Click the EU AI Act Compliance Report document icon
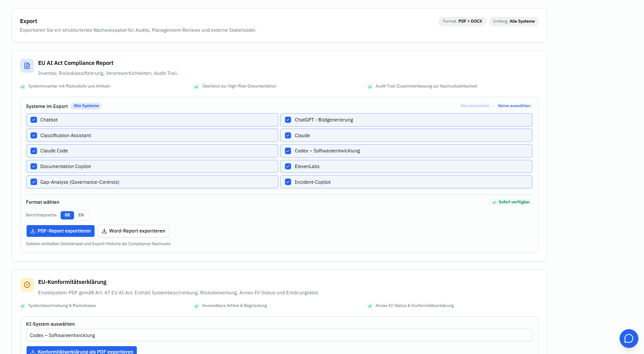Image resolution: width=644 pixels, height=354 pixels. pos(27,66)
